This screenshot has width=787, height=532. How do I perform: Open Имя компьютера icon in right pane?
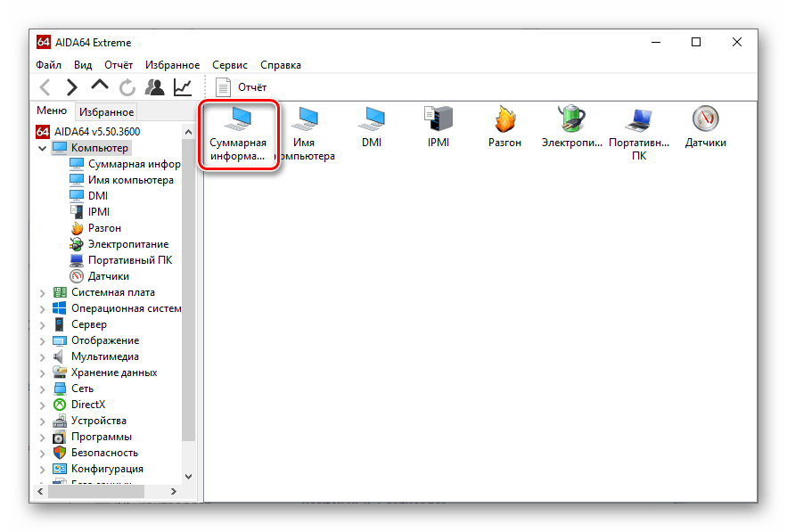tap(305, 134)
